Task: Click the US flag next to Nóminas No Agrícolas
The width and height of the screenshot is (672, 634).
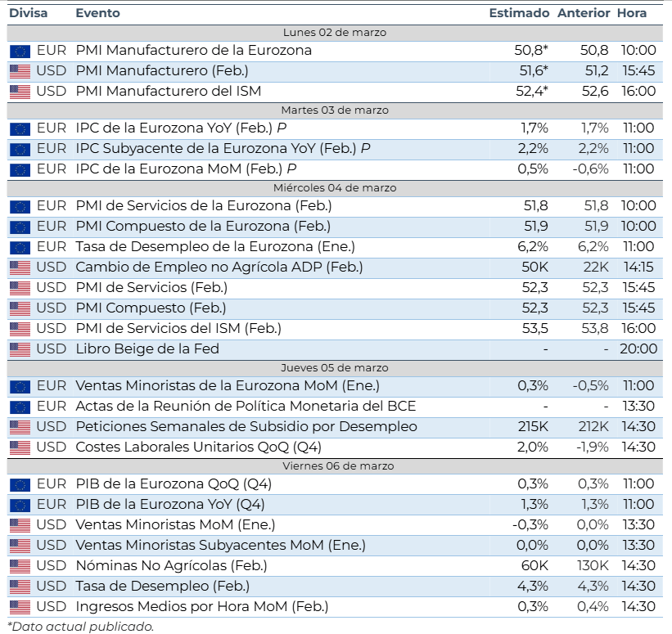Action: (20, 566)
